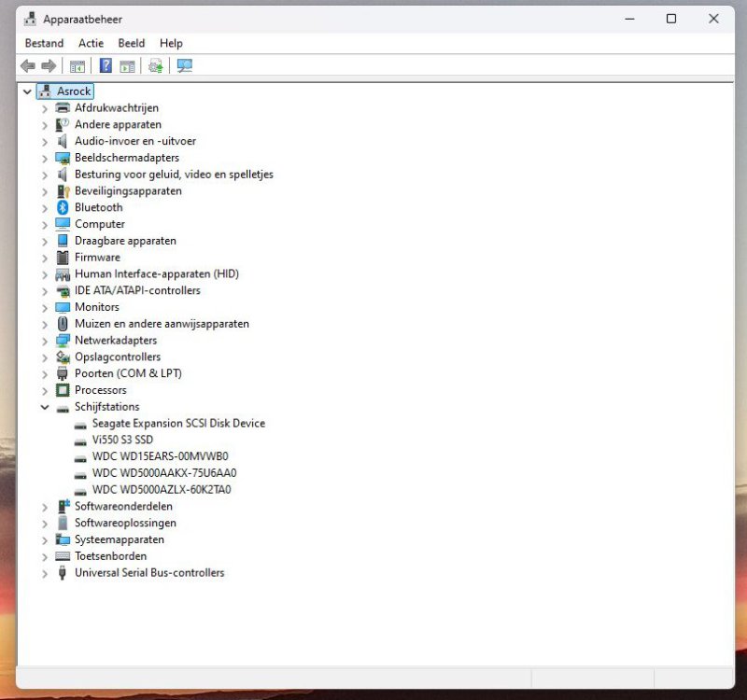Viewport: 747px width, 700px height.
Task: Open the blue question mark Help icon
Action: 106,65
